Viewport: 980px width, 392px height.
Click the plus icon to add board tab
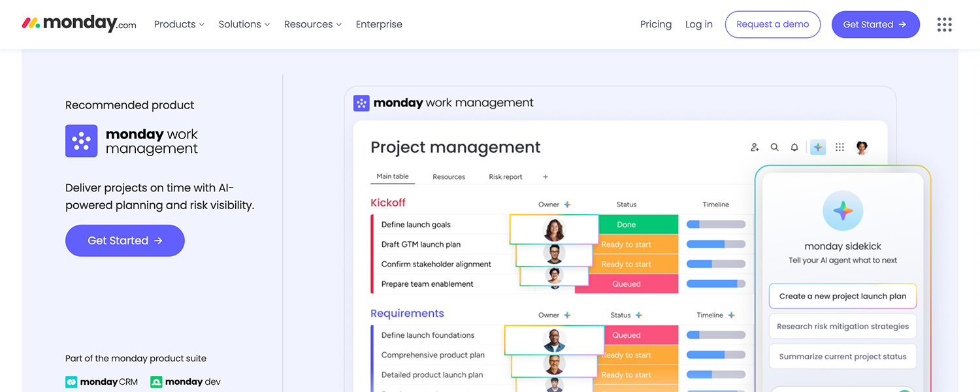(546, 177)
